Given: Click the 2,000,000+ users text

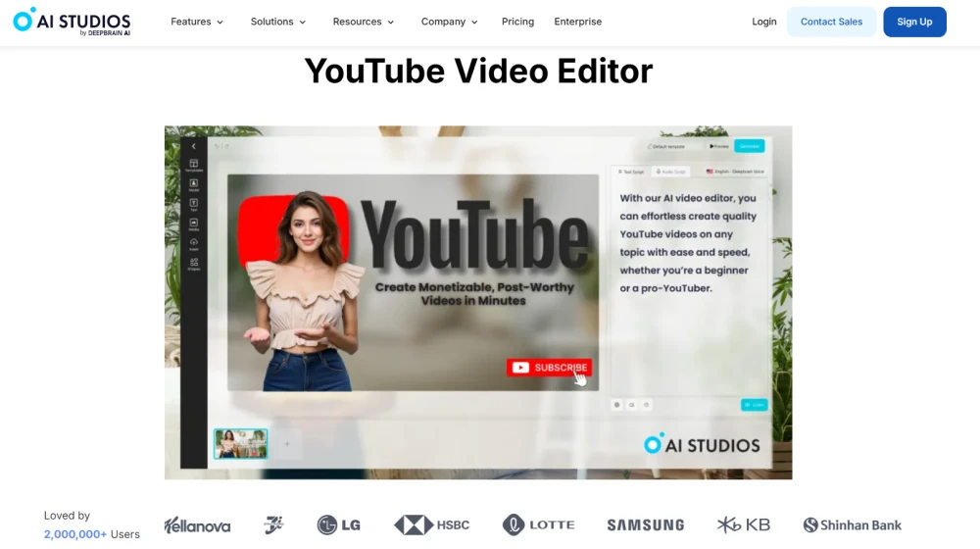Looking at the screenshot, I should click(x=91, y=534).
